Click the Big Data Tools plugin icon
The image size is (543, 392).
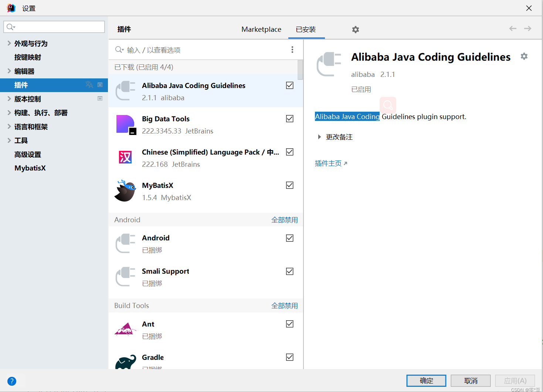pos(126,125)
